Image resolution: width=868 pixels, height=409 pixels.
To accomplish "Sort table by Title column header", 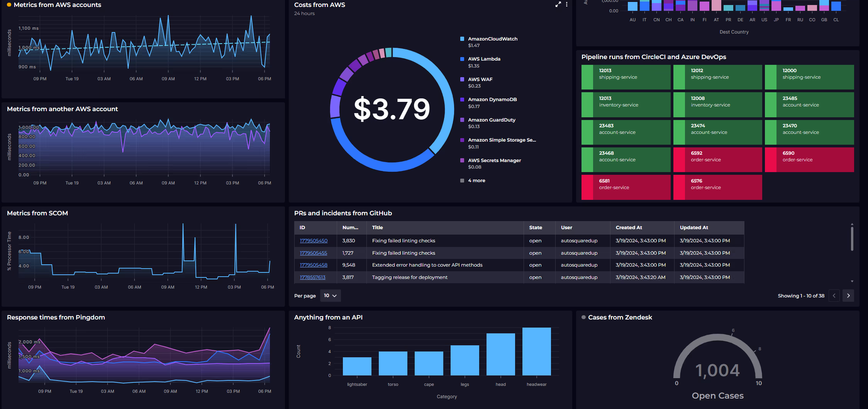I will tap(377, 228).
